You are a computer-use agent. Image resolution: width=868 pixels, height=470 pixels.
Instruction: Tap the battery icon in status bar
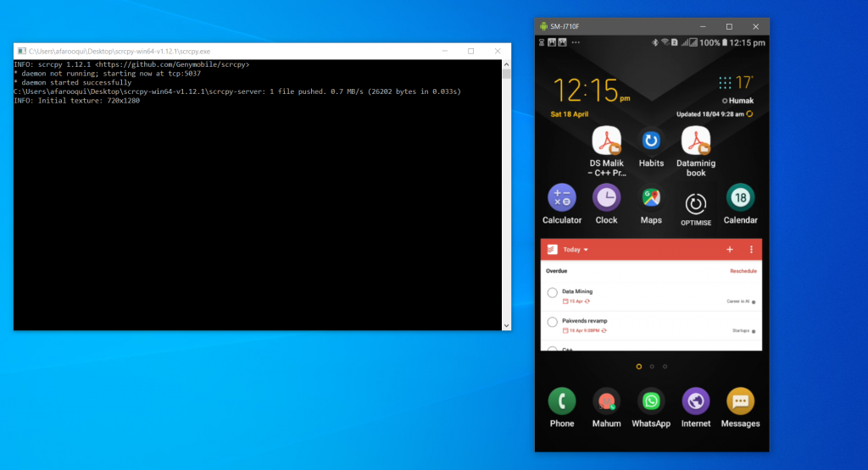(724, 42)
